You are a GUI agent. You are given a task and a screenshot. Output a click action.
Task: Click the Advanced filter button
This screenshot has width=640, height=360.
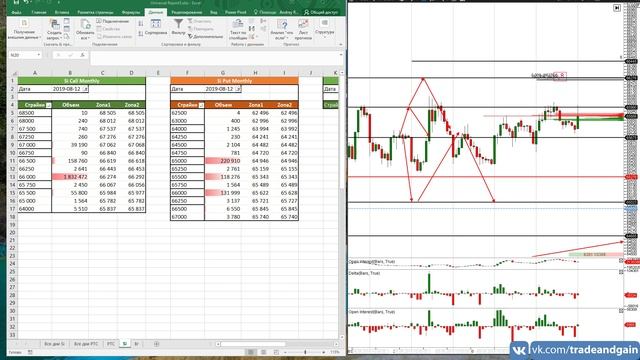pos(205,36)
